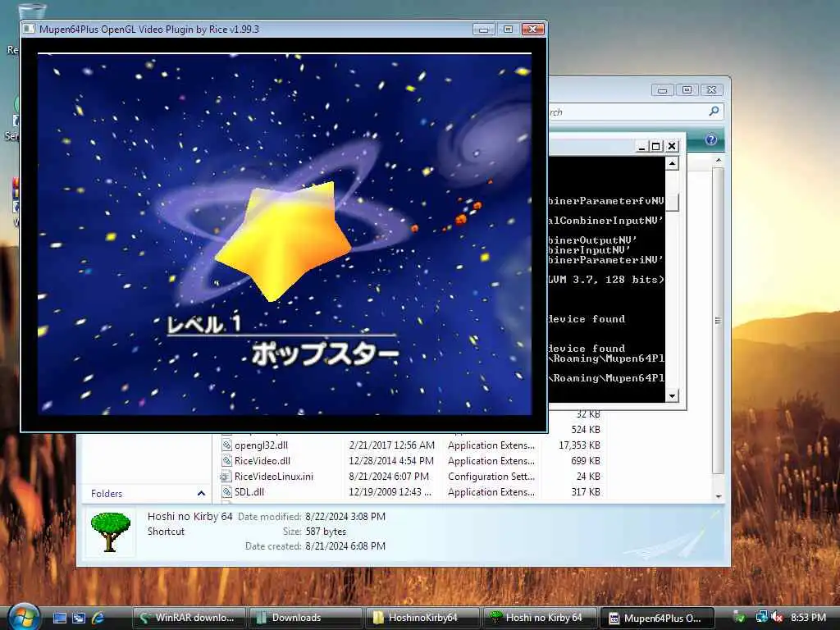
Task: Close the black console window
Action: pyautogui.click(x=673, y=146)
